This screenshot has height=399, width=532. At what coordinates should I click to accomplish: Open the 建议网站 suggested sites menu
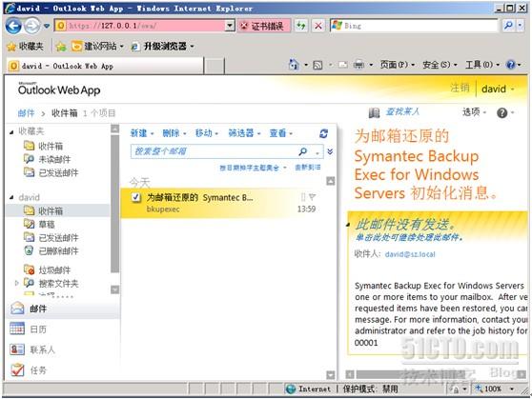point(97,46)
